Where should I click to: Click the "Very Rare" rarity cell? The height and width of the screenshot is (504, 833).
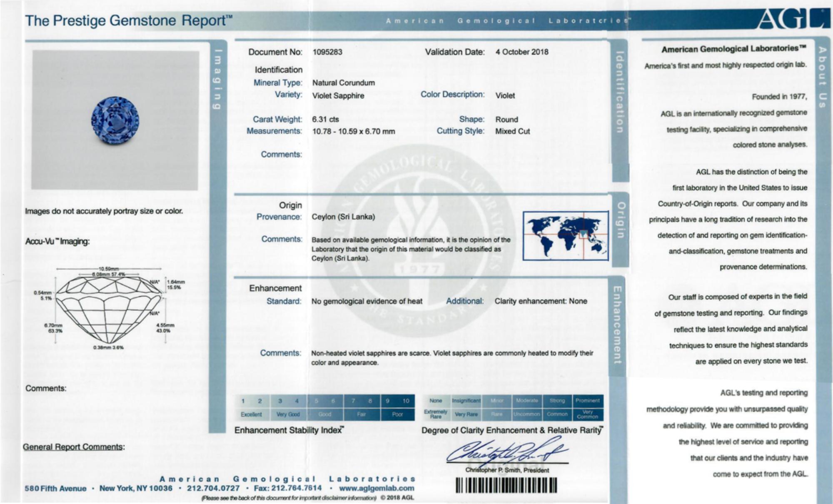(466, 414)
